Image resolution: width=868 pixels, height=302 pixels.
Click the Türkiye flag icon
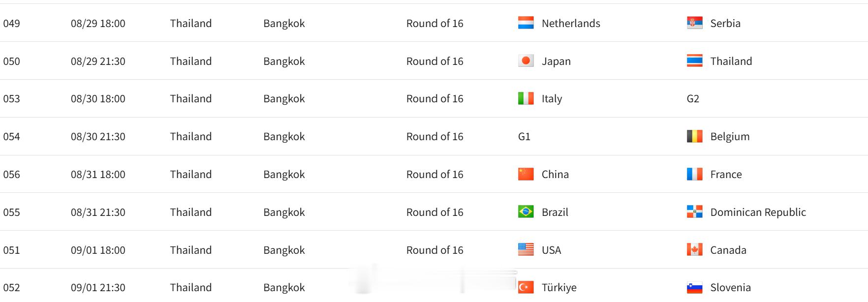click(x=526, y=287)
